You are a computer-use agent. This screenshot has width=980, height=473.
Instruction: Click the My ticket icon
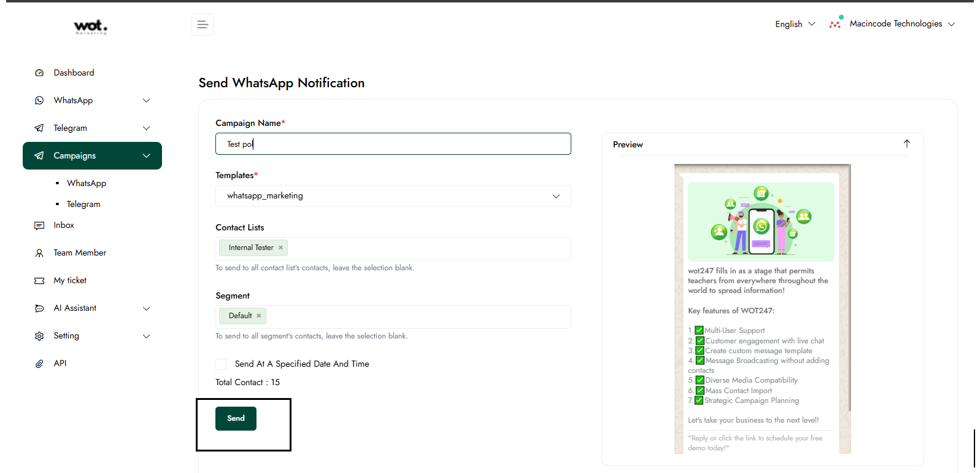click(x=39, y=281)
